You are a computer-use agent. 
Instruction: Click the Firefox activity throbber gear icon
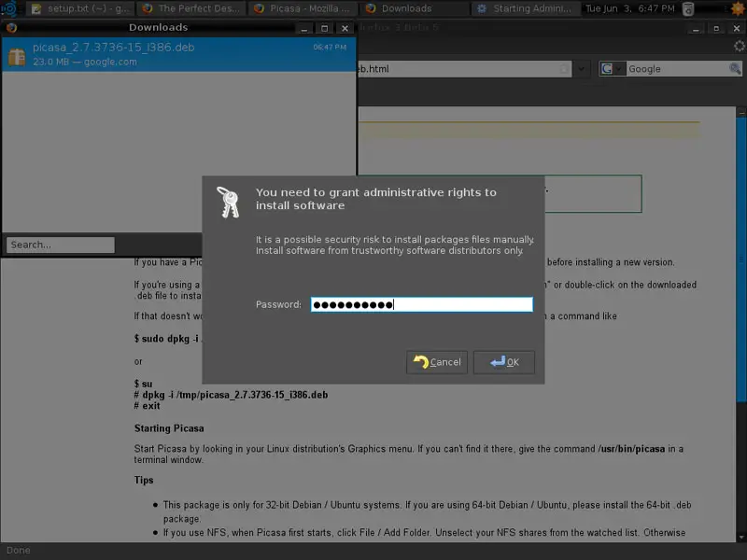(739, 46)
